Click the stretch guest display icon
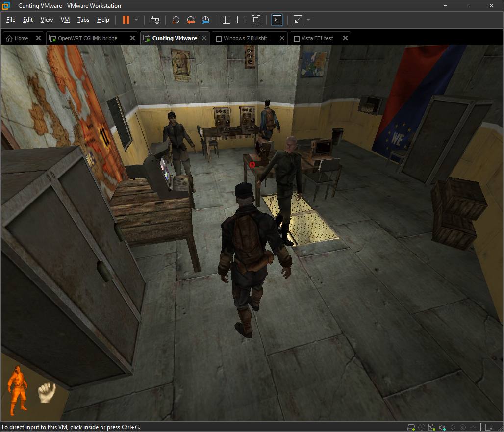Viewport: 504px width, 432px height. click(298, 20)
